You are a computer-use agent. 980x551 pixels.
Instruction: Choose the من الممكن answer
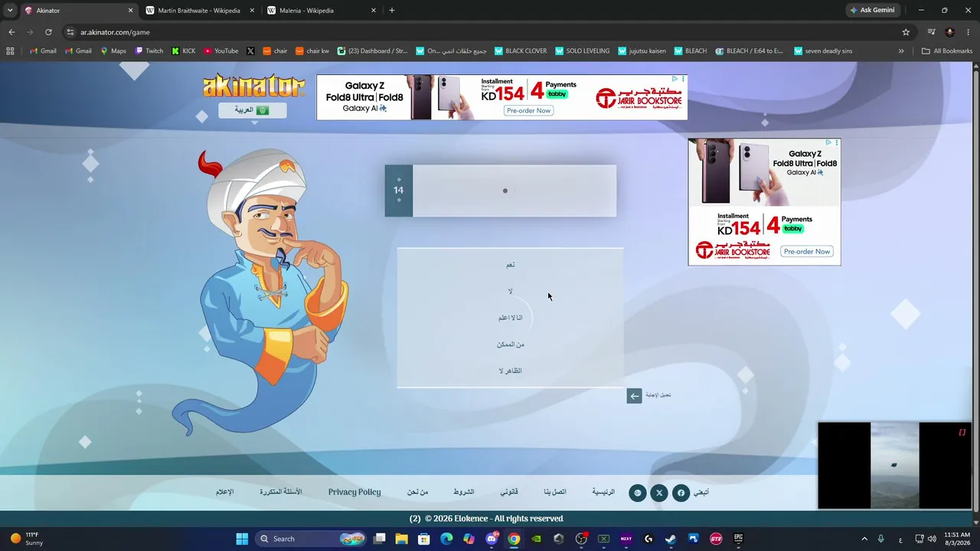click(510, 344)
